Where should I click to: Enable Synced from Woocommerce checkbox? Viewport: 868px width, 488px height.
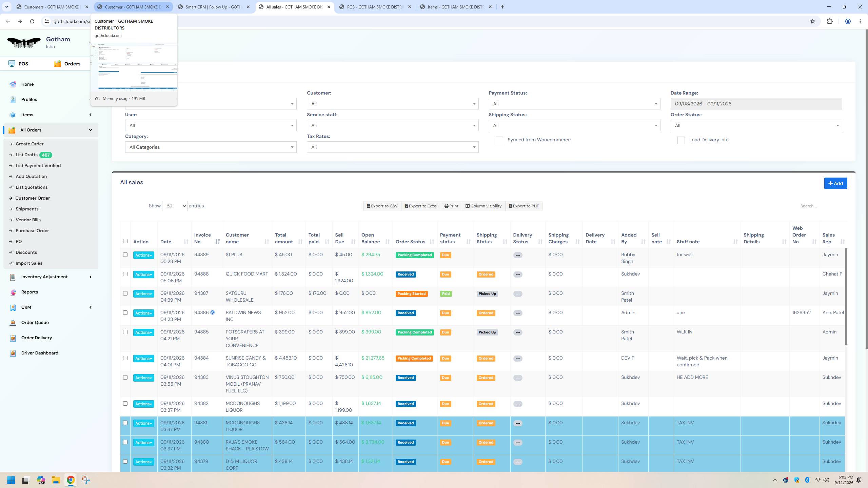point(499,140)
